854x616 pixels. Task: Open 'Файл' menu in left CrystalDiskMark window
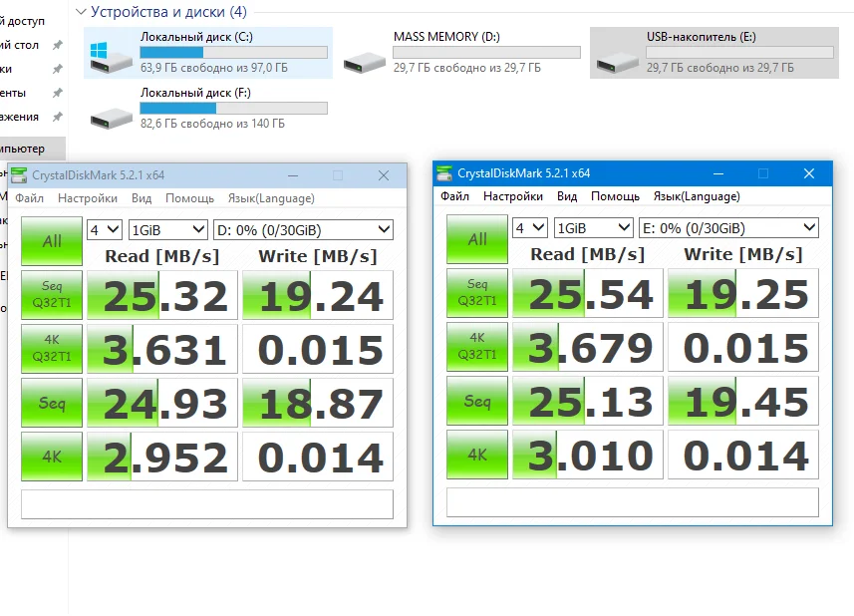coord(30,198)
